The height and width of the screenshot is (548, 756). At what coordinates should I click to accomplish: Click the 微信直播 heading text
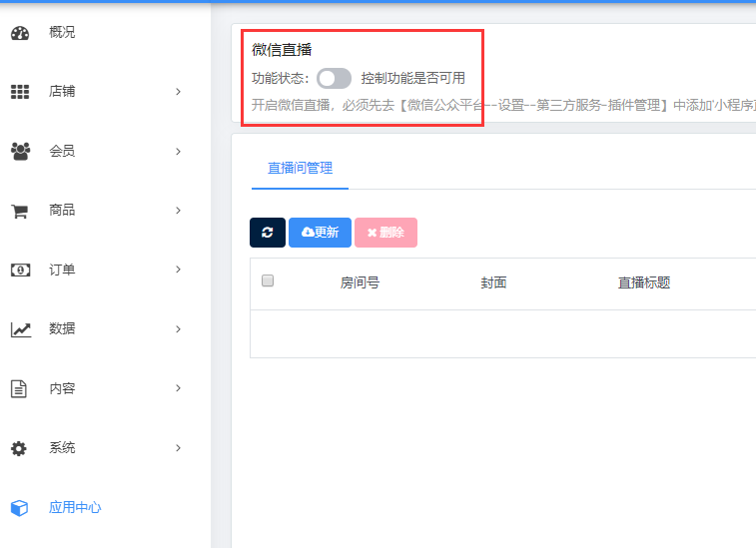tap(282, 50)
